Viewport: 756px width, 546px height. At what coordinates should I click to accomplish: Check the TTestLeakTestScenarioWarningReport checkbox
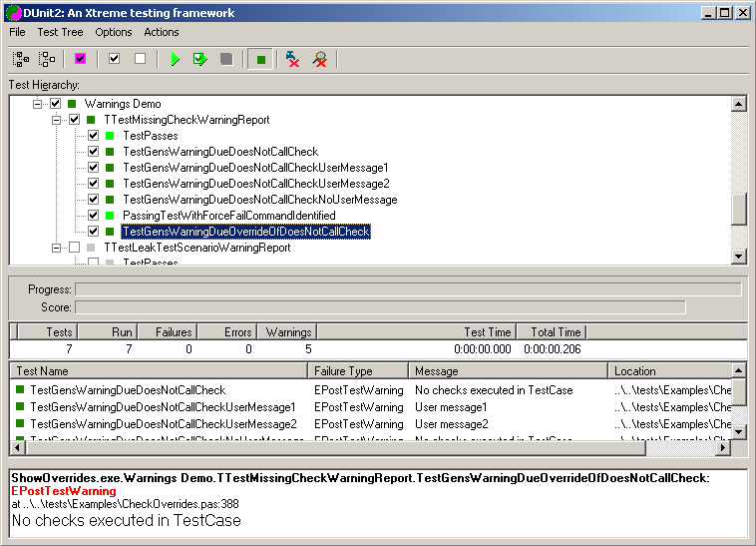(74, 248)
